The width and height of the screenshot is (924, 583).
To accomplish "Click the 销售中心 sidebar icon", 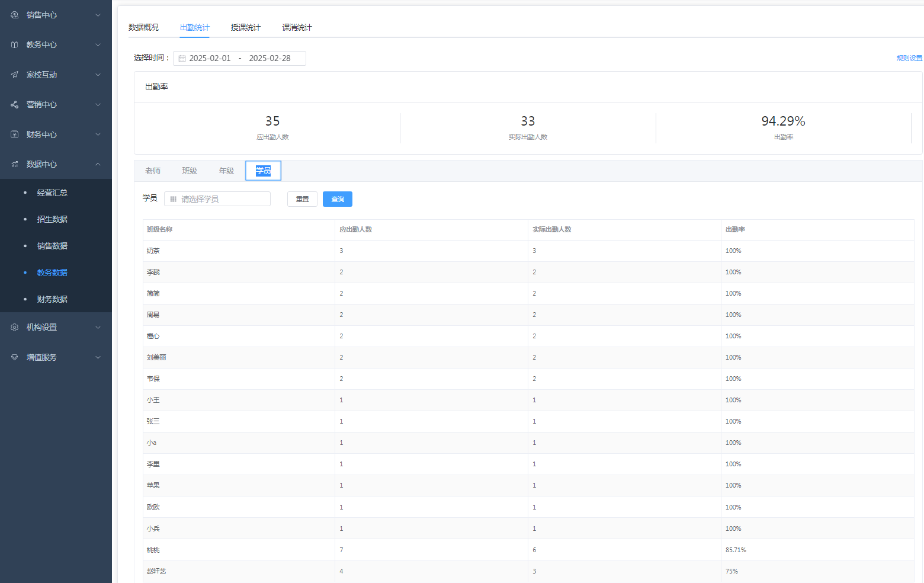I will (x=15, y=15).
